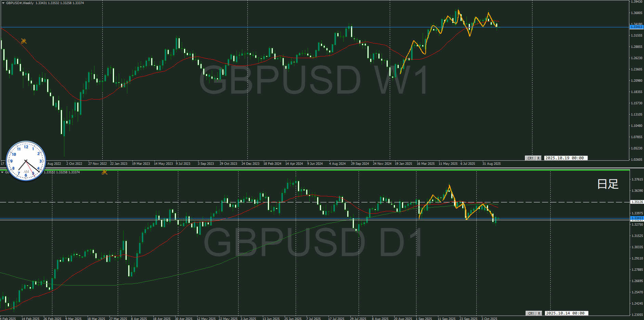Screen dimensions: 644x320
Task: Click the 1 Sep 2025 label on daily time axis
Action: pyautogui.click(x=424, y=319)
